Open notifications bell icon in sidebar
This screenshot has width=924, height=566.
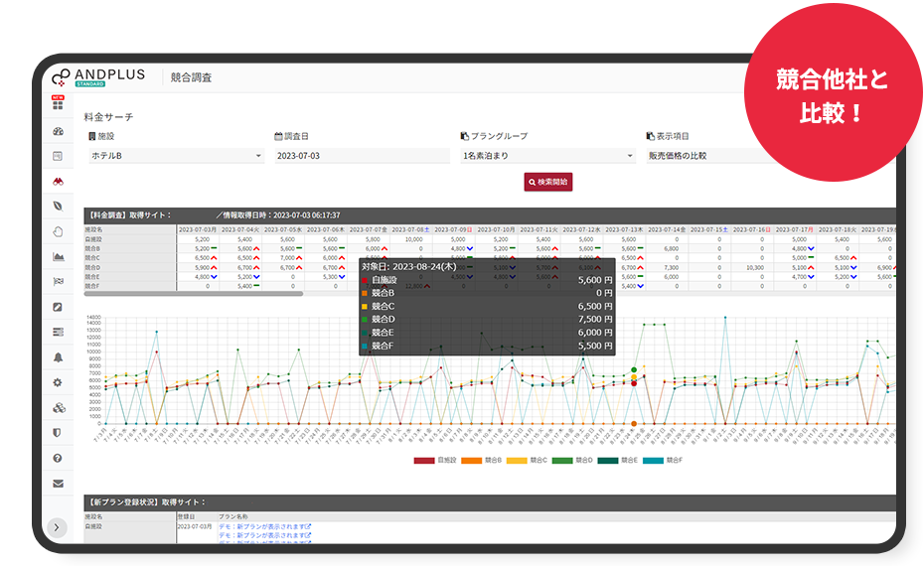click(58, 356)
